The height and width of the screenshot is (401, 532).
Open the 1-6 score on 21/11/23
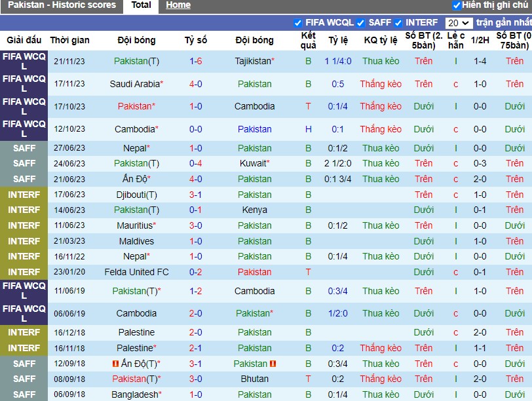click(x=196, y=62)
